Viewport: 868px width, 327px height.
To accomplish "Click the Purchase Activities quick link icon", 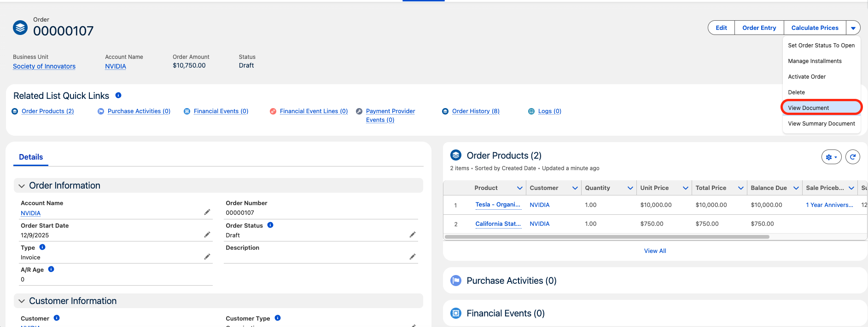I will [x=101, y=111].
